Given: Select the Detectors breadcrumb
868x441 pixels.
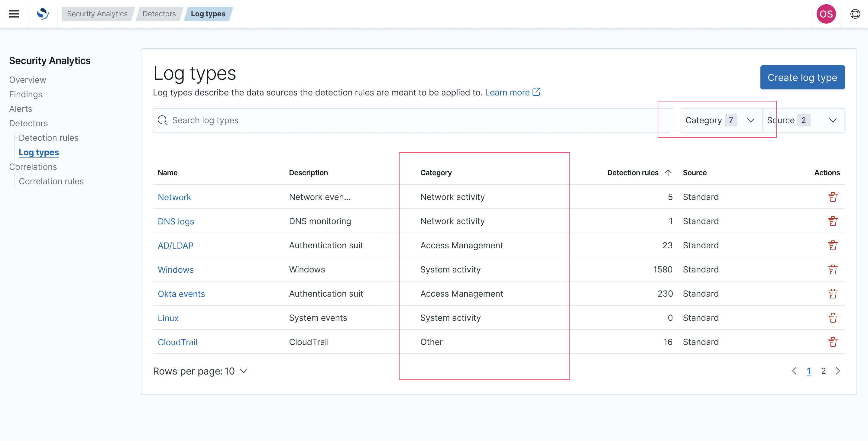Looking at the screenshot, I should click(x=159, y=14).
